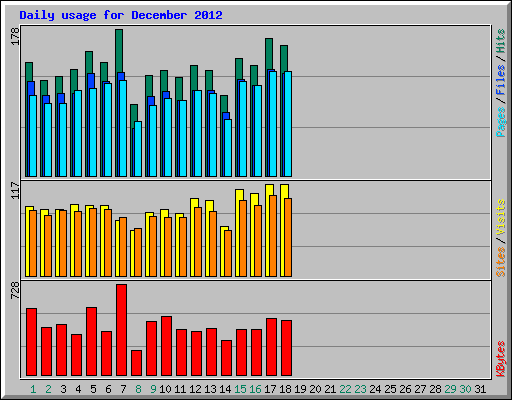Select day "6" on the date axis

[108, 389]
